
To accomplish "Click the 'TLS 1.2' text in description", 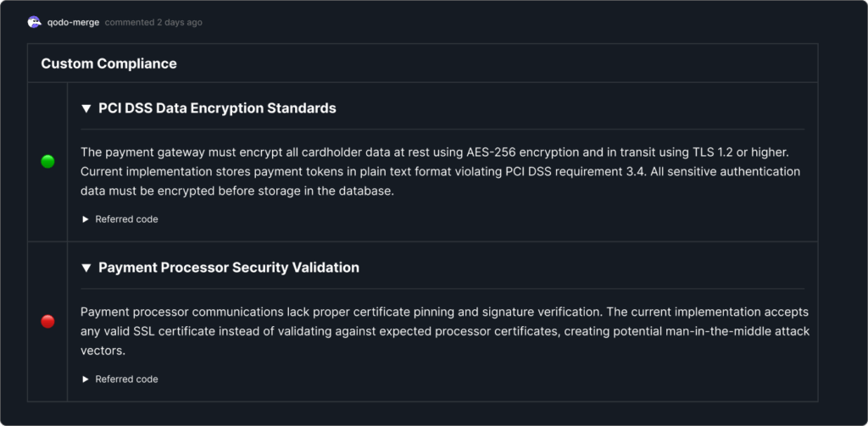I will (x=714, y=152).
